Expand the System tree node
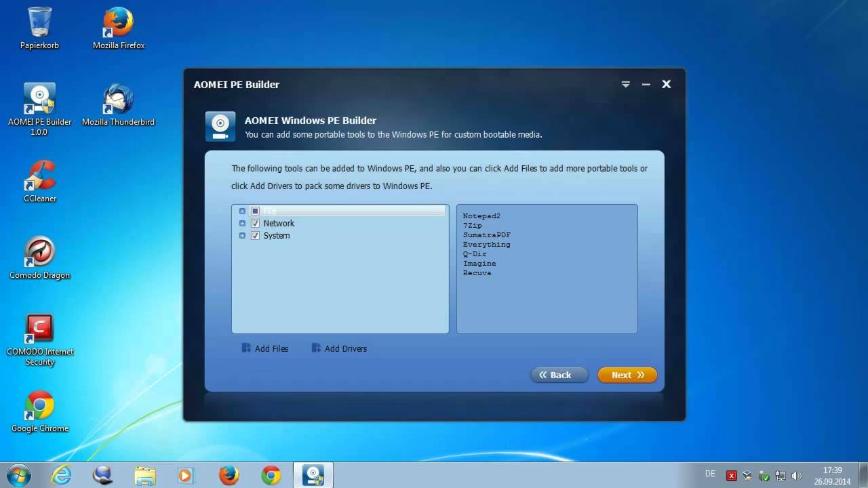The width and height of the screenshot is (868, 488). (242, 235)
